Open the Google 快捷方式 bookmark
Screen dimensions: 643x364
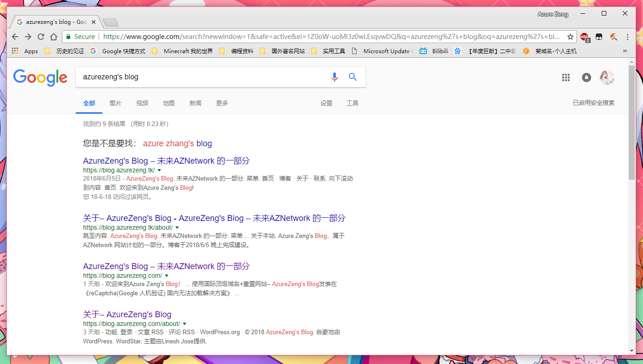(118, 51)
